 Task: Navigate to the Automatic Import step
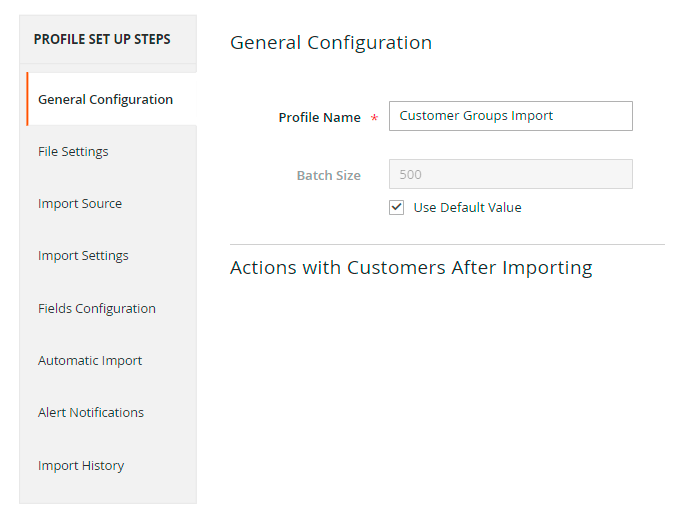[90, 360]
